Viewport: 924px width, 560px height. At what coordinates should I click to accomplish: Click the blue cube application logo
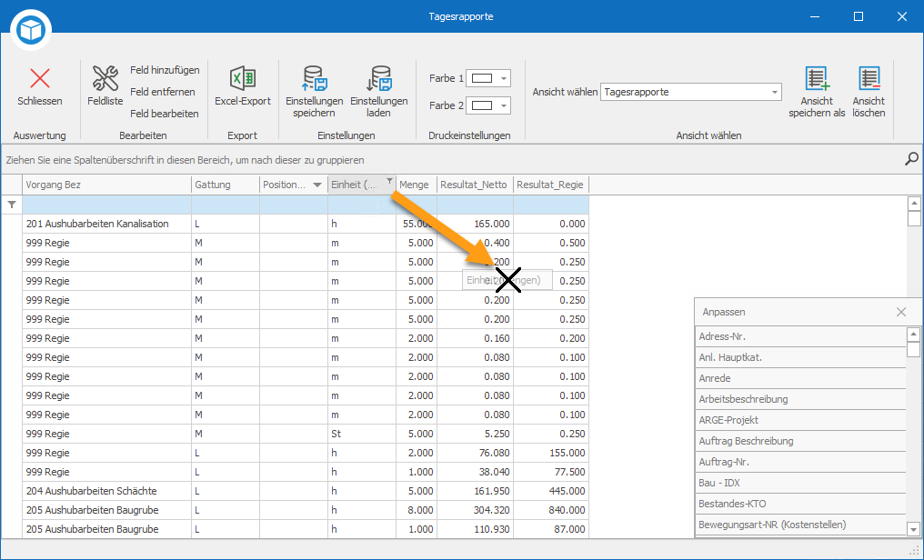(31, 29)
